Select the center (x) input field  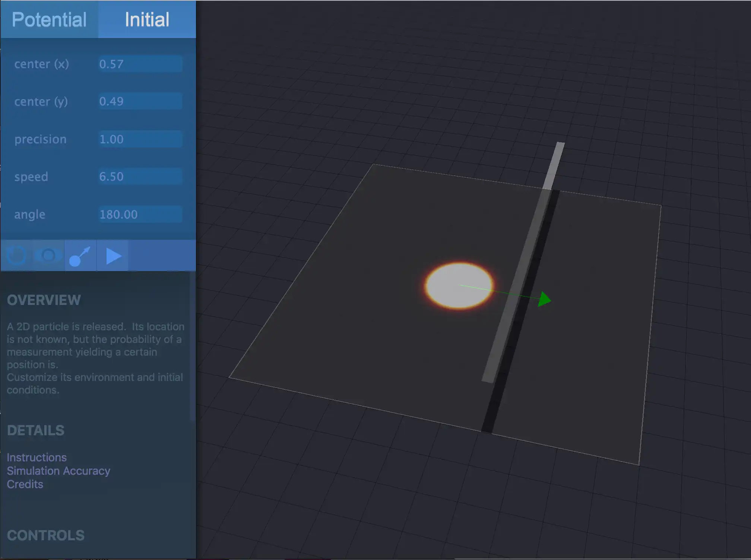(x=139, y=63)
